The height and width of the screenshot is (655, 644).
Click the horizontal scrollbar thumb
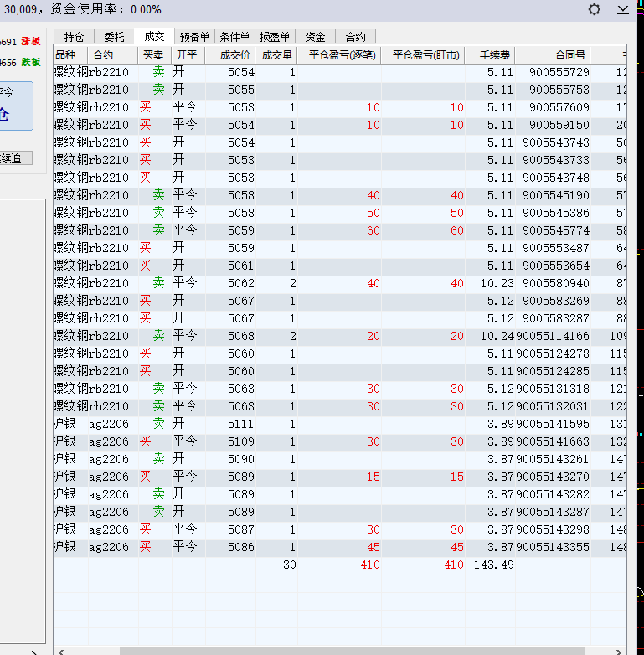352,652
